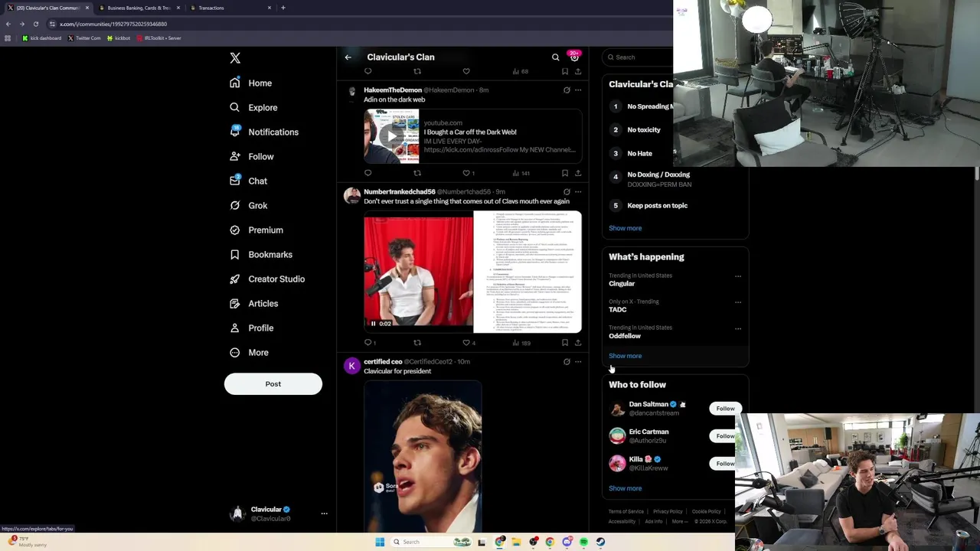Switch to the Business Banking browser tab
Image resolution: width=980 pixels, height=551 pixels.
[x=139, y=8]
